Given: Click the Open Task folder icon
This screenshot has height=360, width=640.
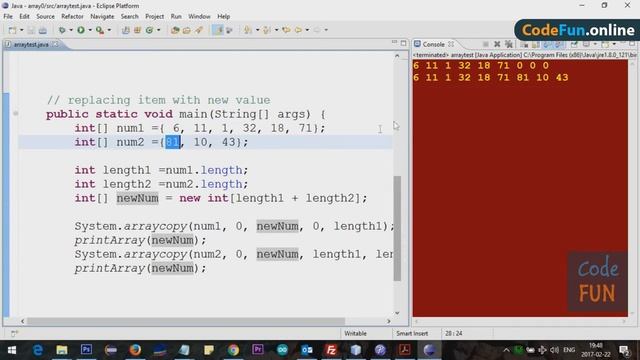Looking at the screenshot, I should pyautogui.click(x=187, y=30).
